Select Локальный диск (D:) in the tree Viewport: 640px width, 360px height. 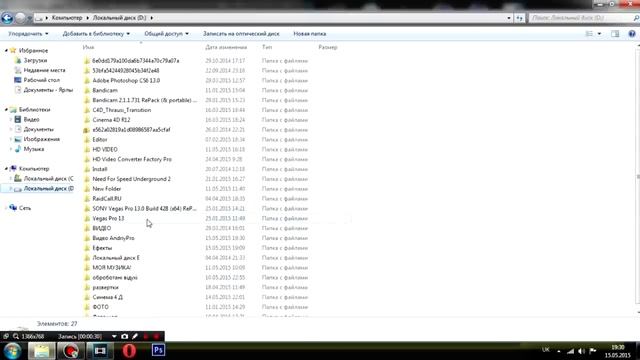(x=49, y=189)
